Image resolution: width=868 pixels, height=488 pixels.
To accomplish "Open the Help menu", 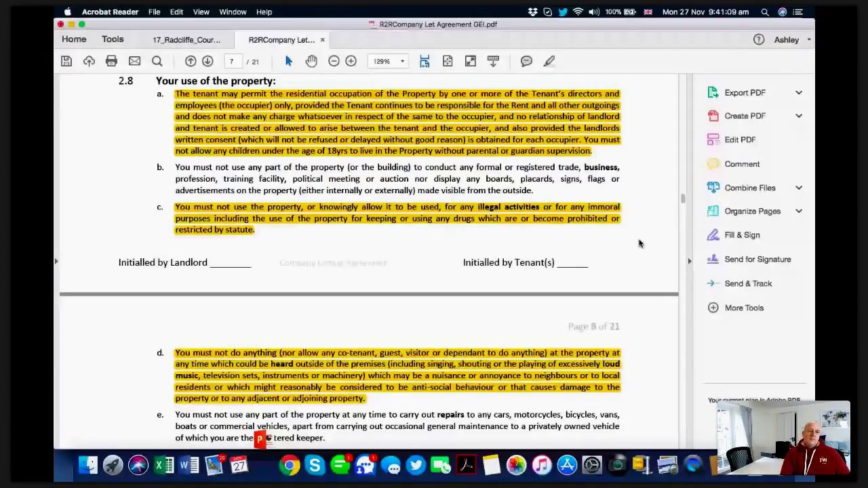I will [x=264, y=12].
